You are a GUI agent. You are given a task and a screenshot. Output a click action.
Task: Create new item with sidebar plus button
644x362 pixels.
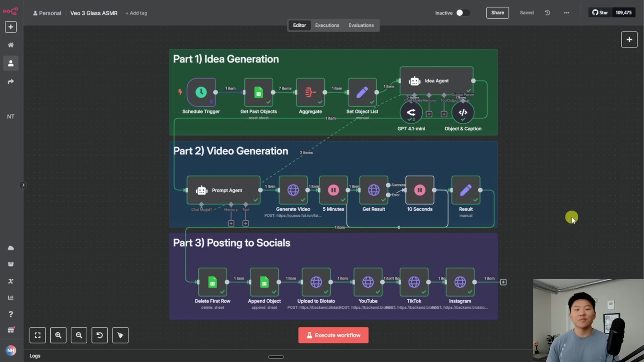[11, 27]
